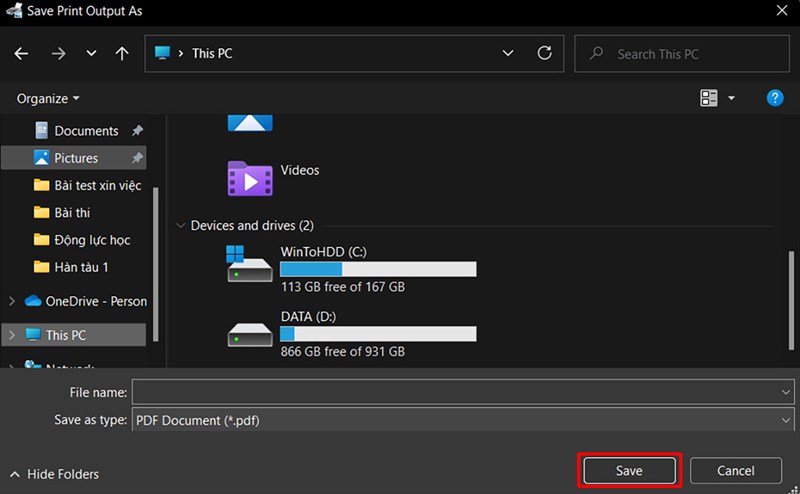Image resolution: width=800 pixels, height=494 pixels.
Task: Click the Hide Folders chevron icon
Action: click(15, 475)
